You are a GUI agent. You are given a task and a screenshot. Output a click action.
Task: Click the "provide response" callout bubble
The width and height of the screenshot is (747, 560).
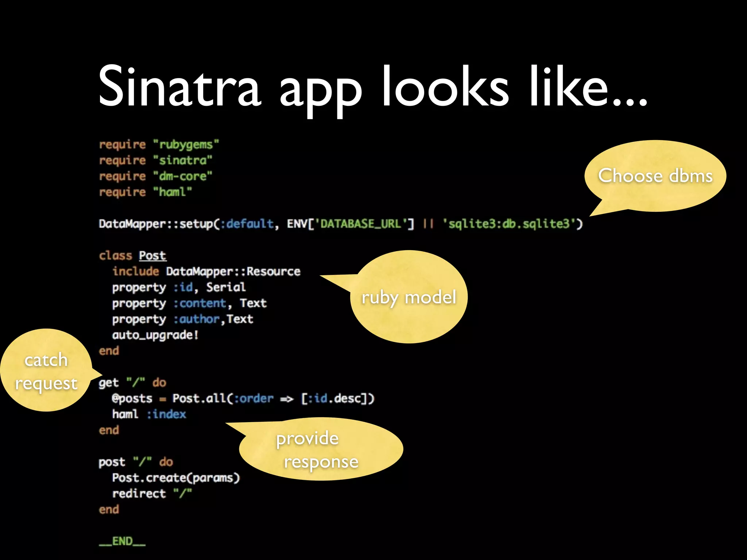pos(321,449)
